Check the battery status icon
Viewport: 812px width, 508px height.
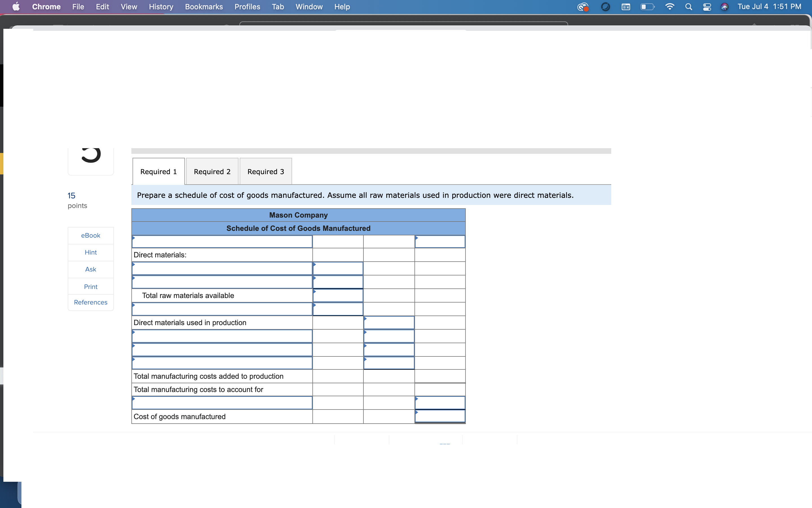647,7
